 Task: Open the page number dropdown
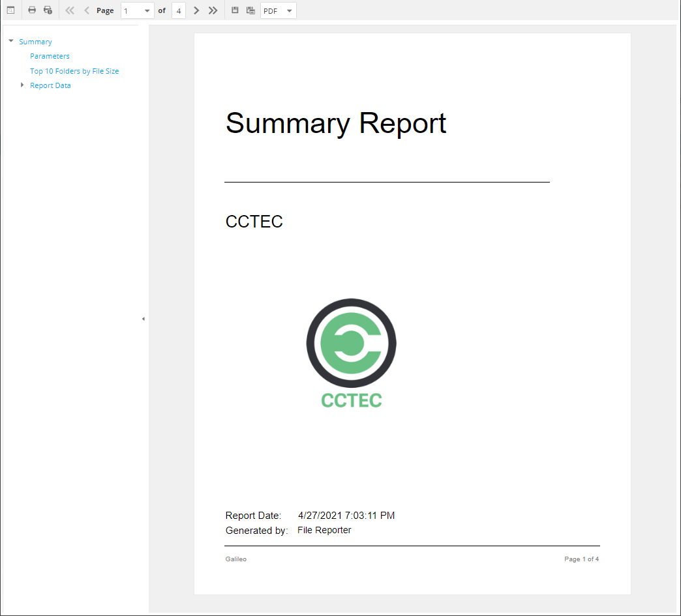click(147, 11)
